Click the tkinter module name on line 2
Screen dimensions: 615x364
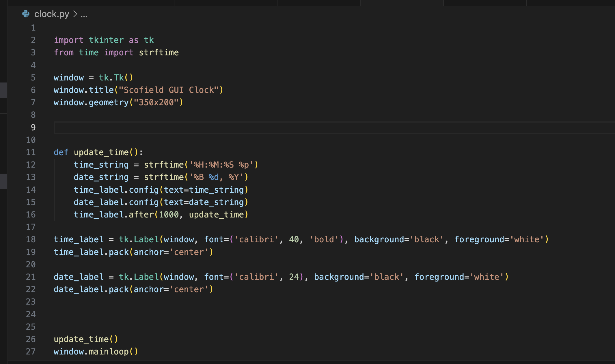click(x=106, y=40)
